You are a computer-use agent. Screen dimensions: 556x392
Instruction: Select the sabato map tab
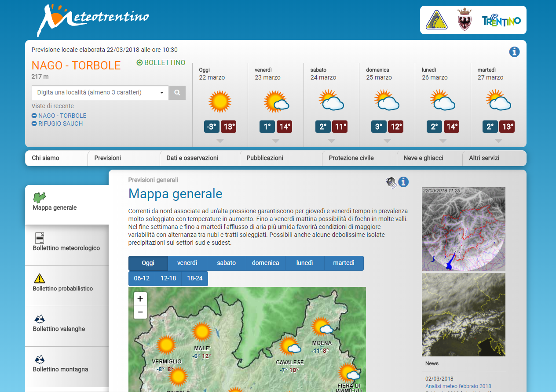tap(227, 263)
